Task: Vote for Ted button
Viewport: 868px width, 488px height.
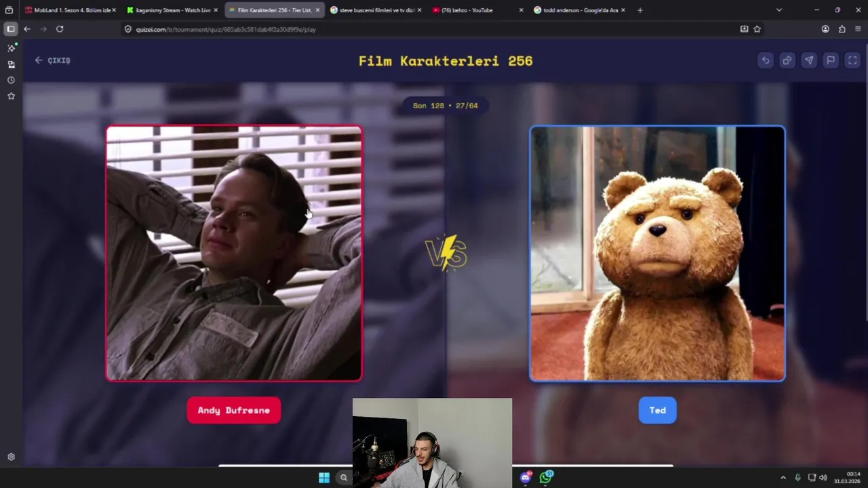Action: (x=657, y=410)
